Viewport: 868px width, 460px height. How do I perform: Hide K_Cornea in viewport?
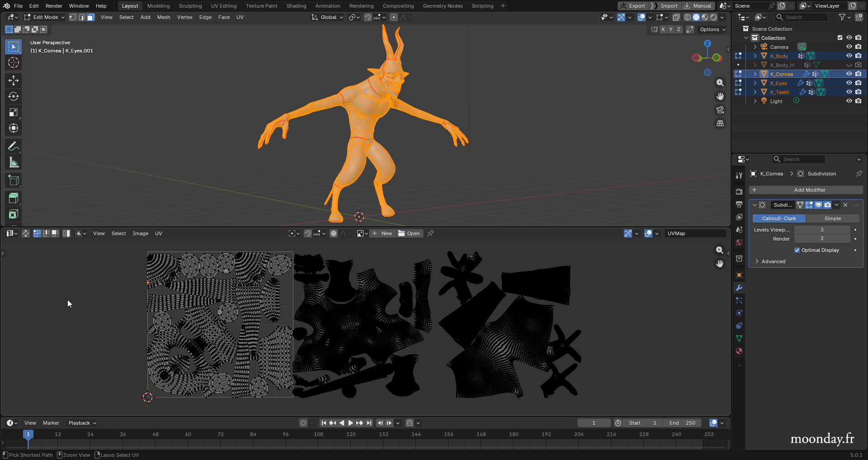click(x=849, y=74)
